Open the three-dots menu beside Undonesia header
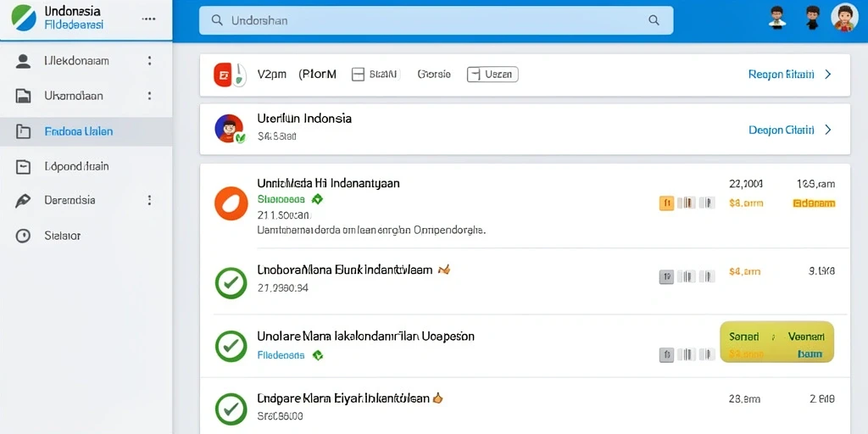 pyautogui.click(x=148, y=19)
